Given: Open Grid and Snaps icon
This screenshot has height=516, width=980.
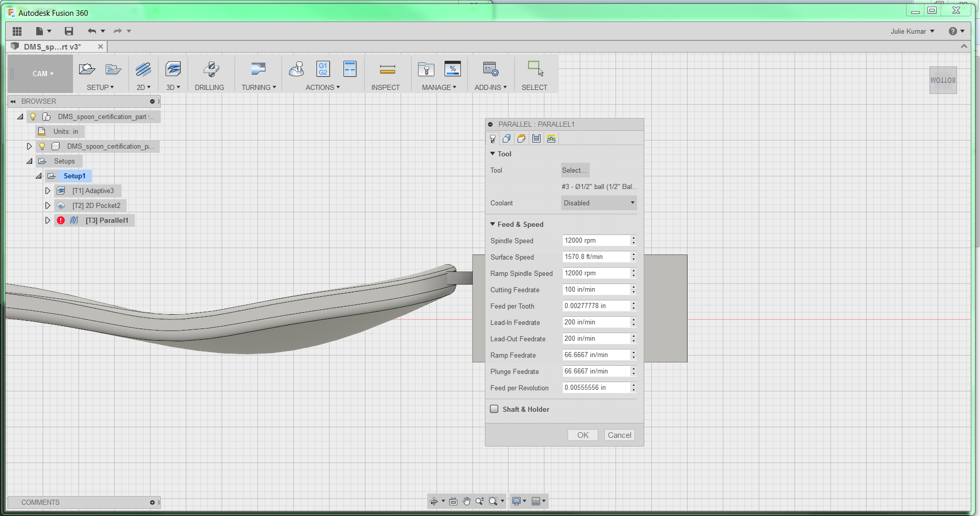Looking at the screenshot, I should point(536,501).
